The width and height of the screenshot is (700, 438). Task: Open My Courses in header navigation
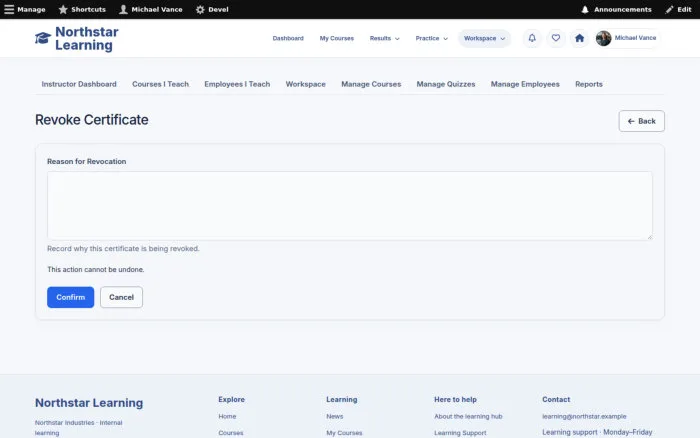tap(337, 38)
